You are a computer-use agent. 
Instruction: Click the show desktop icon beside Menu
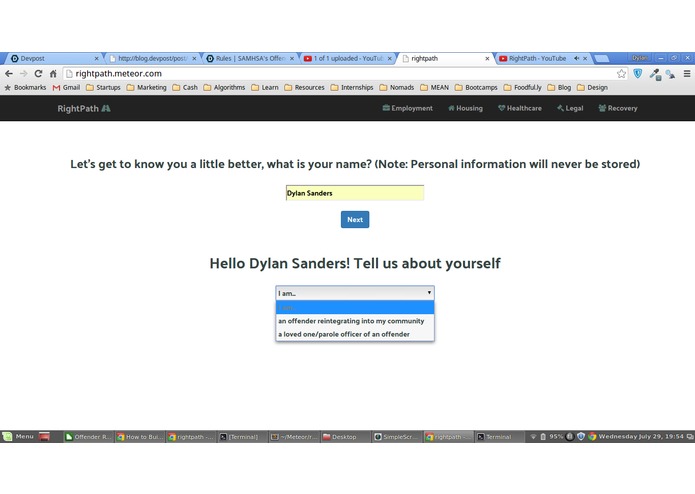coord(44,436)
